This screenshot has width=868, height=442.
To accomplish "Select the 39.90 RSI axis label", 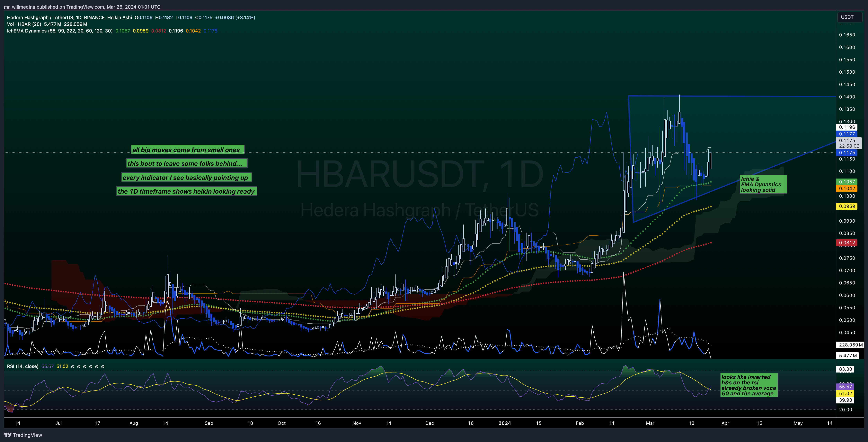I will point(846,400).
